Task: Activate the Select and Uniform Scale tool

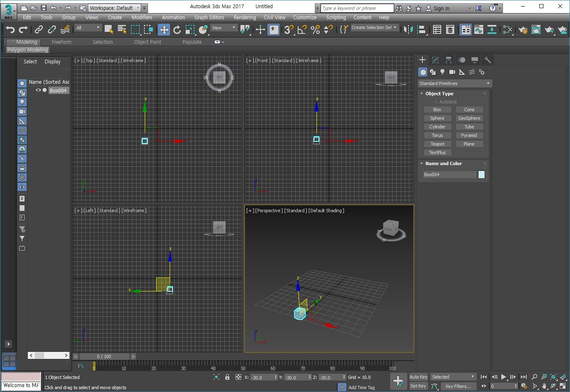Action: click(x=190, y=29)
